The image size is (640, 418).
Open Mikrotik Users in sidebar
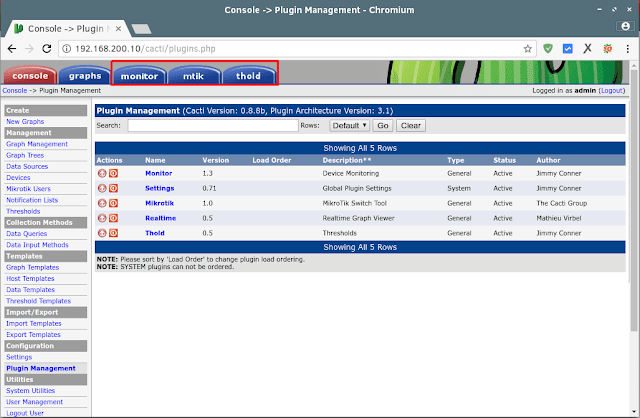[x=28, y=189]
